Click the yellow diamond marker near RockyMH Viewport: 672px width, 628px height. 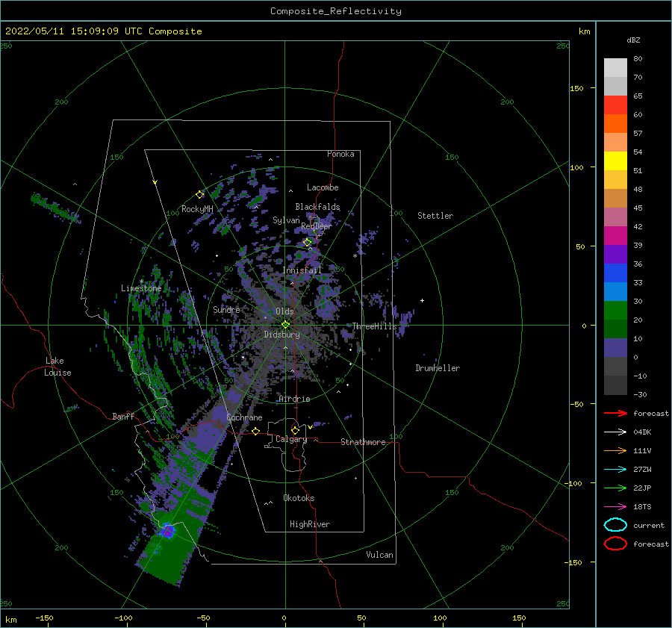[x=199, y=195]
